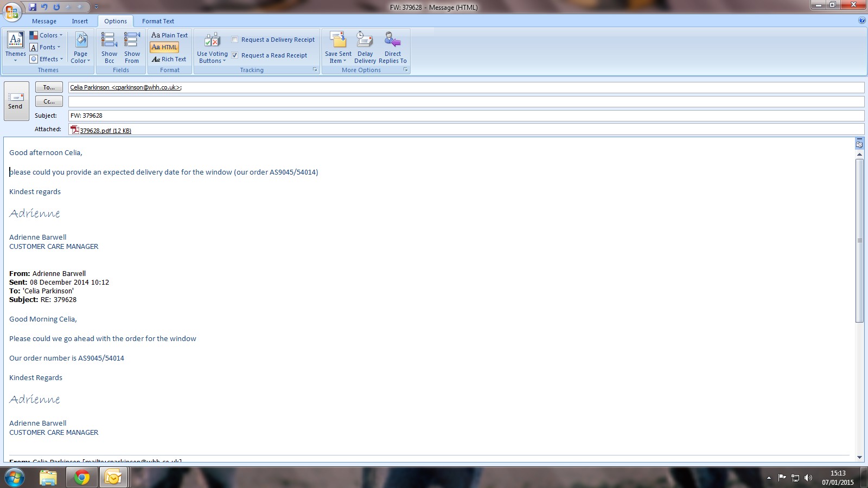The height and width of the screenshot is (488, 868).
Task: Select the 379628.pdf attachment
Action: (x=101, y=130)
